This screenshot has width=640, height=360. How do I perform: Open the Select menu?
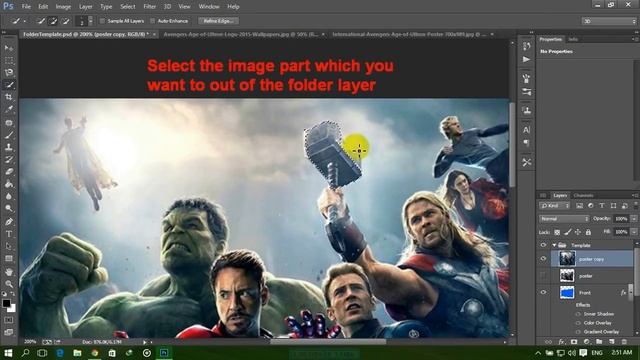point(127,7)
